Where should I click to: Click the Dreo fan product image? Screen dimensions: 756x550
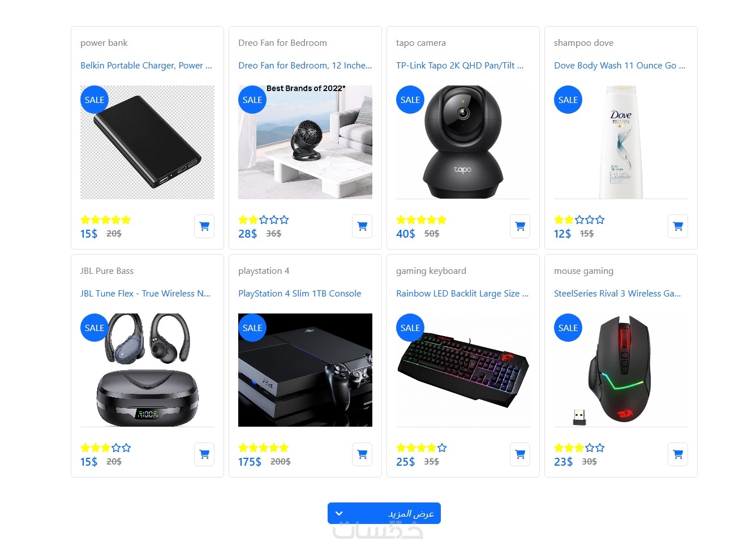pos(305,142)
